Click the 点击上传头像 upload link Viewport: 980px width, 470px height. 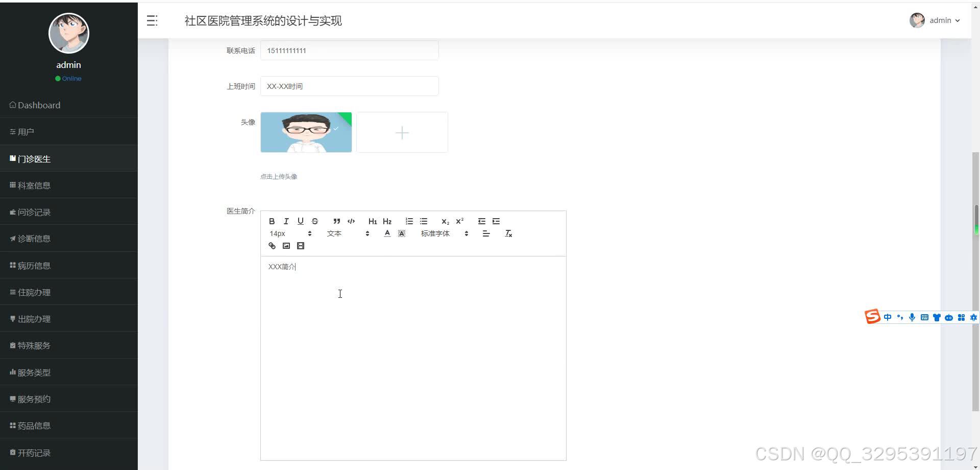tap(278, 176)
